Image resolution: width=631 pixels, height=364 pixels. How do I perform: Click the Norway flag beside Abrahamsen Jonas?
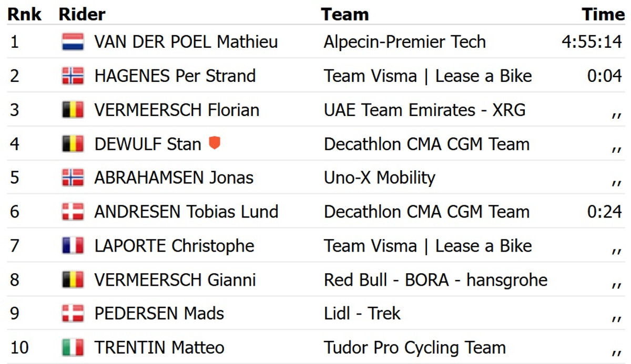[x=73, y=178]
